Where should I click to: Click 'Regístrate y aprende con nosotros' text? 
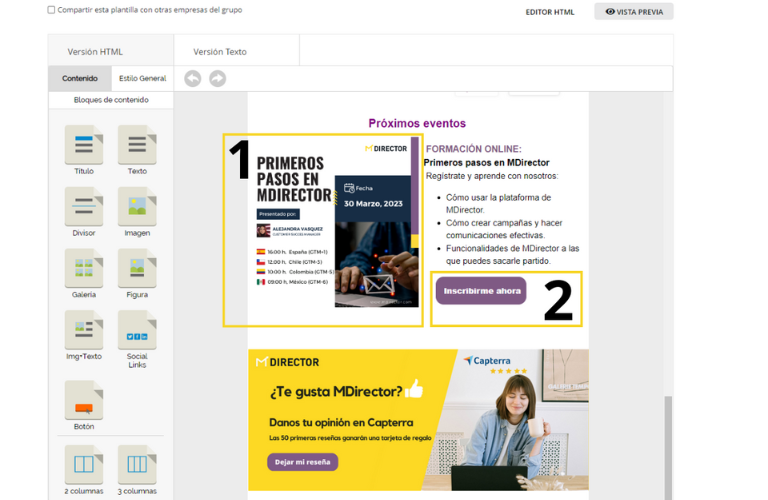[x=492, y=176]
